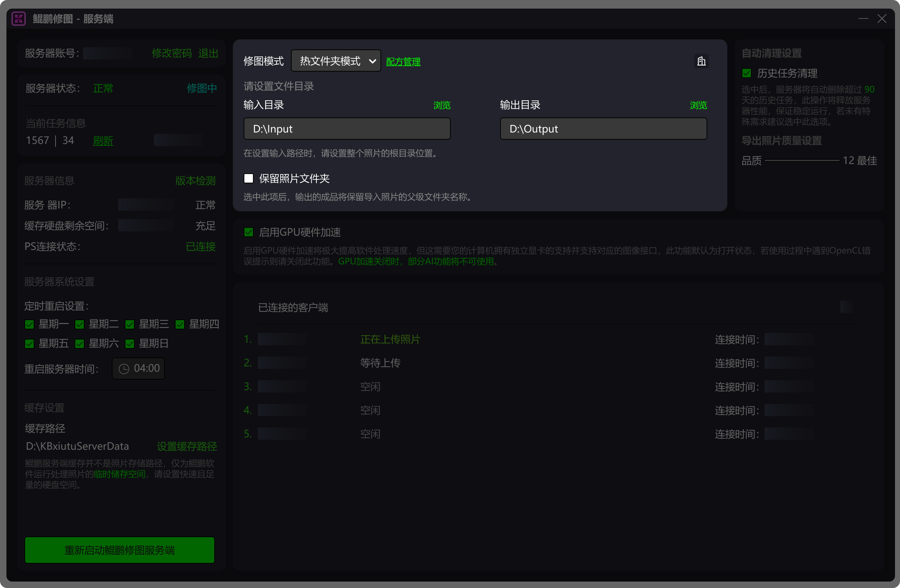Click 空闲 status of client 4

coord(370,410)
